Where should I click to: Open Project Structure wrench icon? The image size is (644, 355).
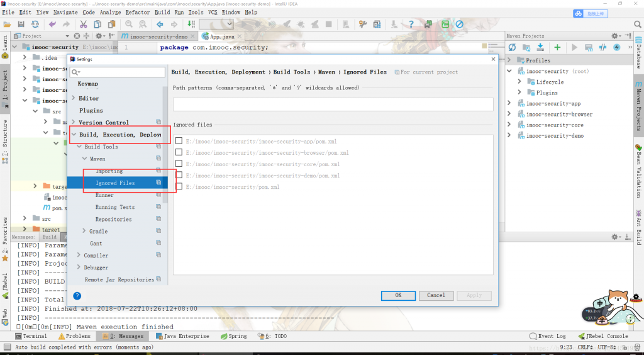363,25
